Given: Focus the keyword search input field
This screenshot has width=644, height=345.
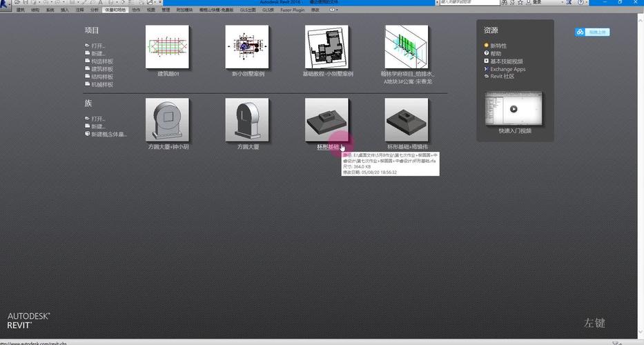Looking at the screenshot, I should click(469, 2).
